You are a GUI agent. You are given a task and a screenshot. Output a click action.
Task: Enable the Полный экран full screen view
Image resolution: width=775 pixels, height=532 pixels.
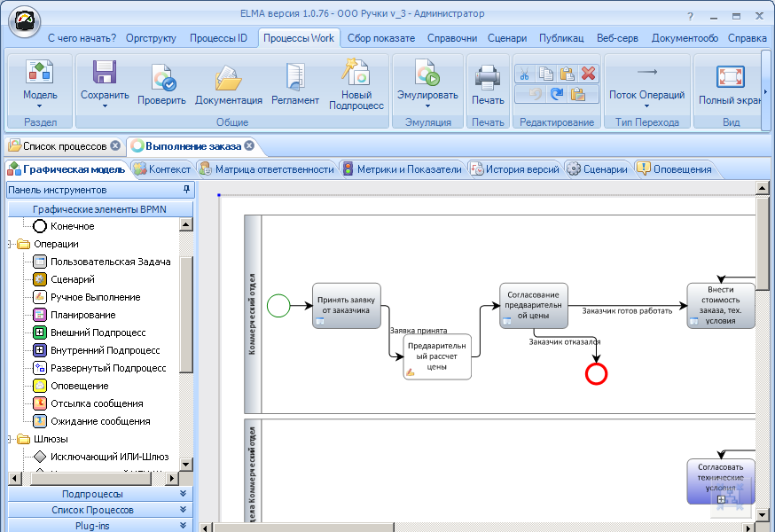(x=730, y=78)
